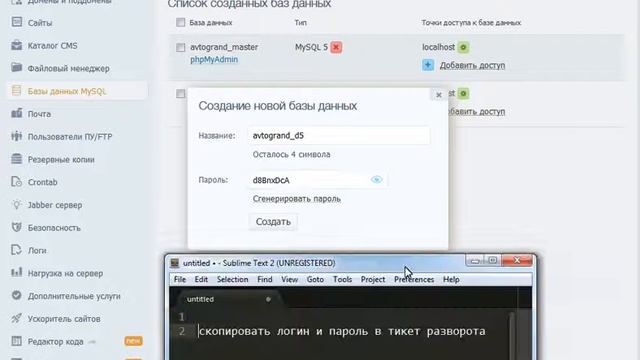Open Нагрузка на сервер chart icon
This screenshot has width=640, height=360.
click(17, 272)
